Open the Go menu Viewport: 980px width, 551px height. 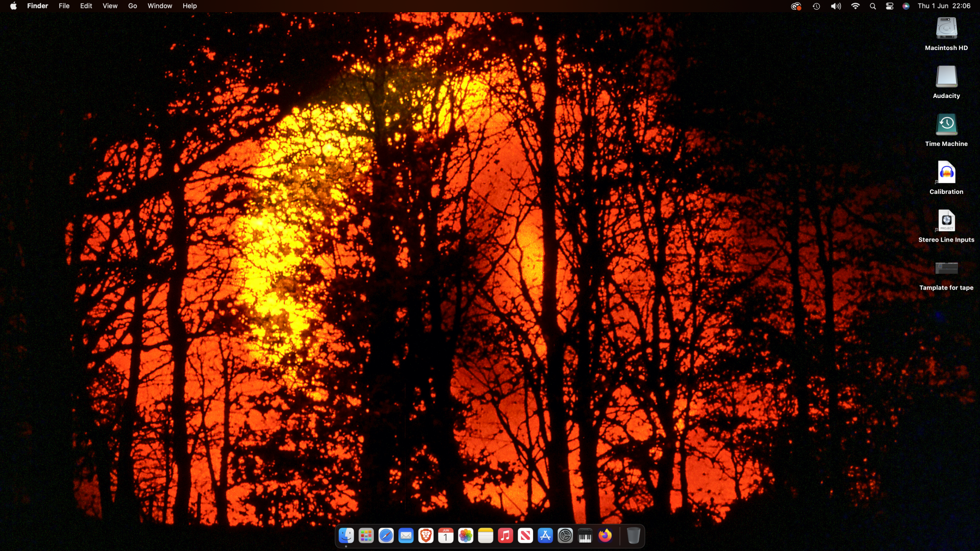click(132, 6)
